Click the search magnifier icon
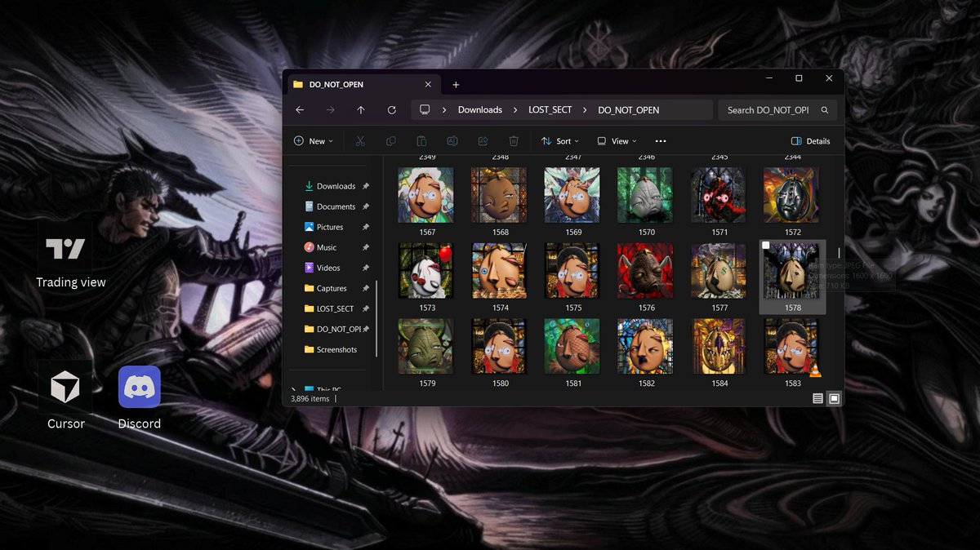This screenshot has width=980, height=550. 825,110
